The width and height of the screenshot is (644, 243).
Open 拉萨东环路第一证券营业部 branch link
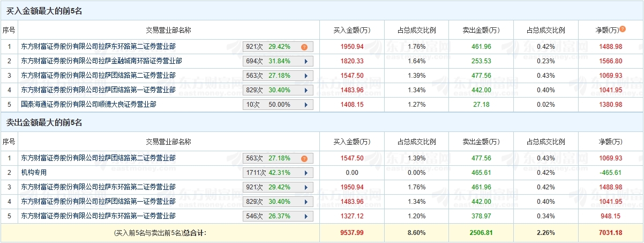pyautogui.click(x=98, y=216)
